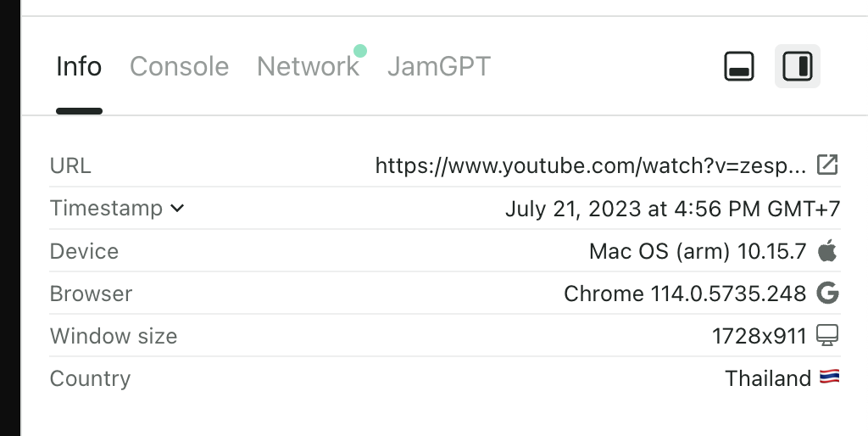Switch to the Network tab
The width and height of the screenshot is (868, 436).
pos(308,66)
